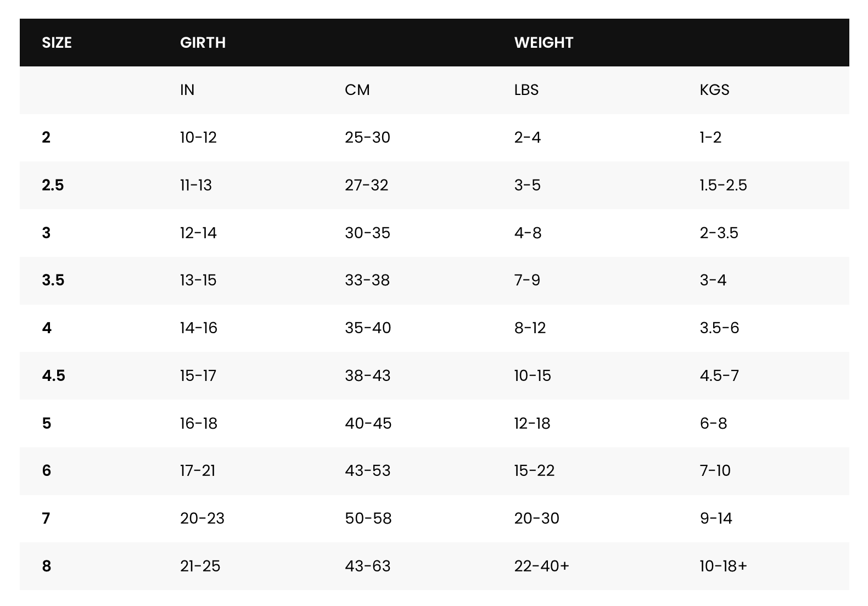Click the 10-12 inch girth cell
The height and width of the screenshot is (606, 868).
coord(198,138)
